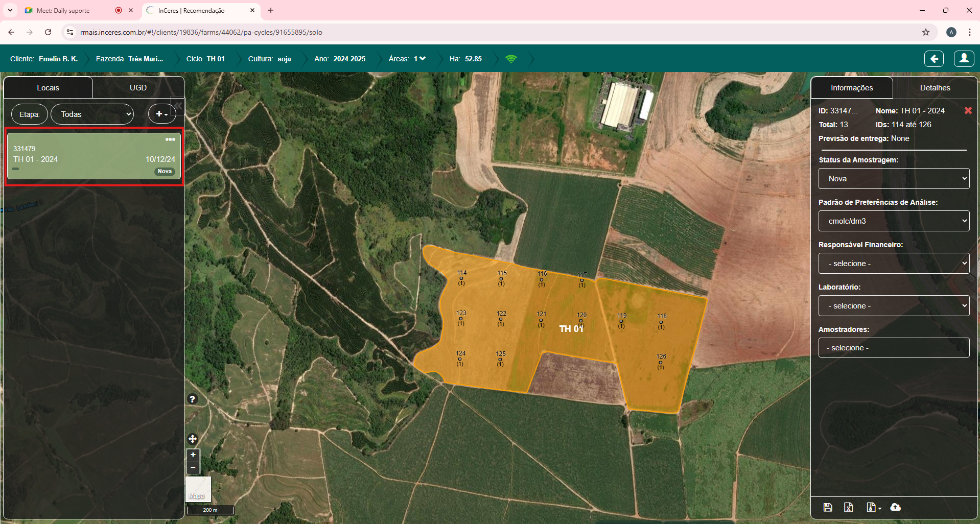Open a new browser tab
Viewport: 980px width, 524px height.
point(271,10)
